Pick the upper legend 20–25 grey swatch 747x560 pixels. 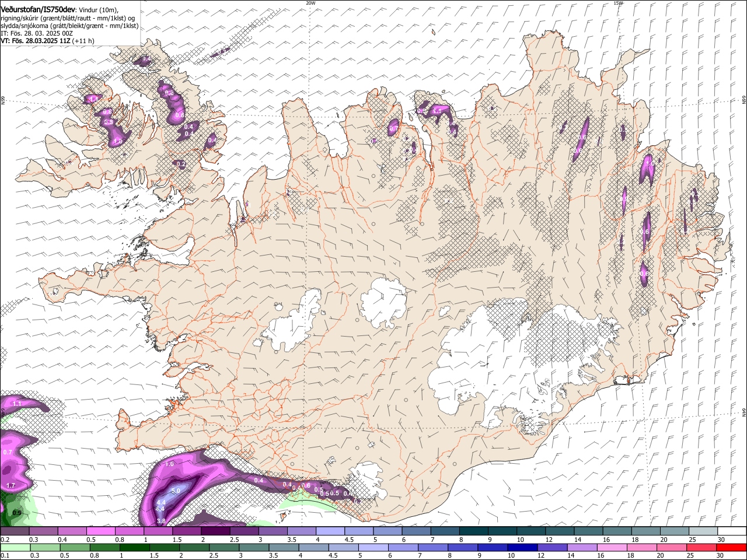675,531
